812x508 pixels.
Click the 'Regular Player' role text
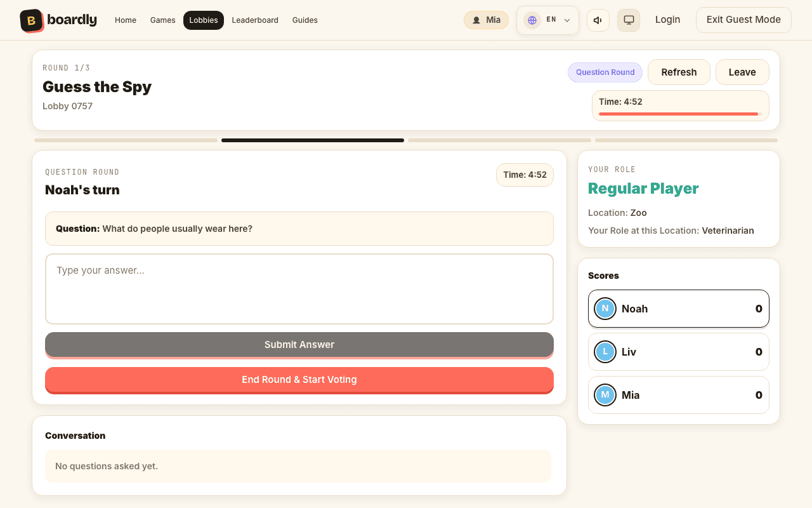click(643, 189)
